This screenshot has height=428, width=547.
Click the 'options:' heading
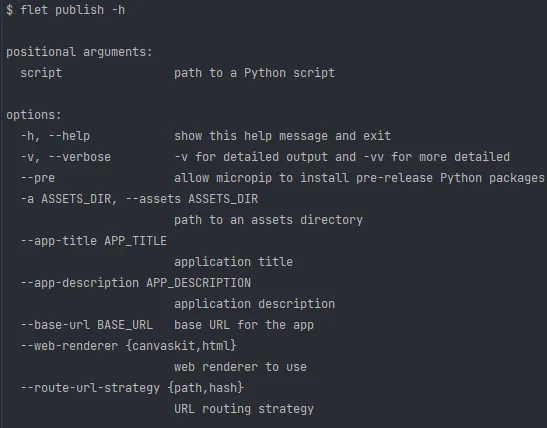point(34,115)
